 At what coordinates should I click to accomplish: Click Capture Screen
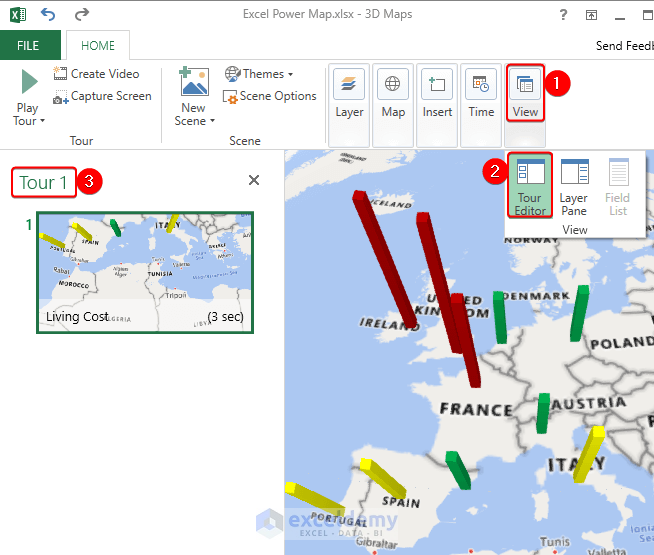(x=102, y=96)
